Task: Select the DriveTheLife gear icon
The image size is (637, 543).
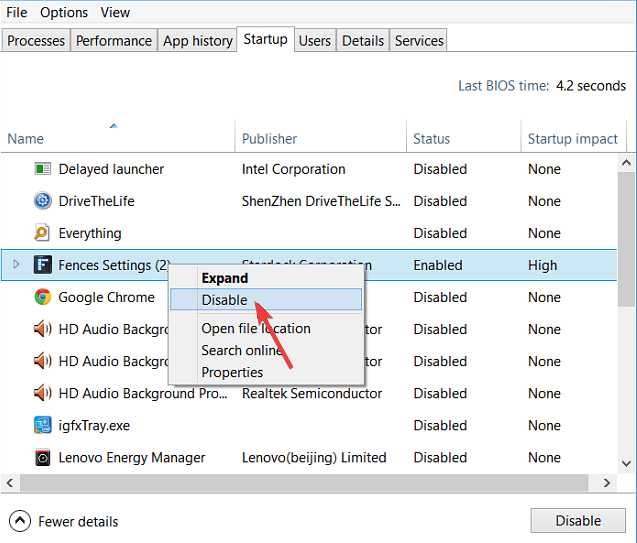Action: (x=43, y=201)
